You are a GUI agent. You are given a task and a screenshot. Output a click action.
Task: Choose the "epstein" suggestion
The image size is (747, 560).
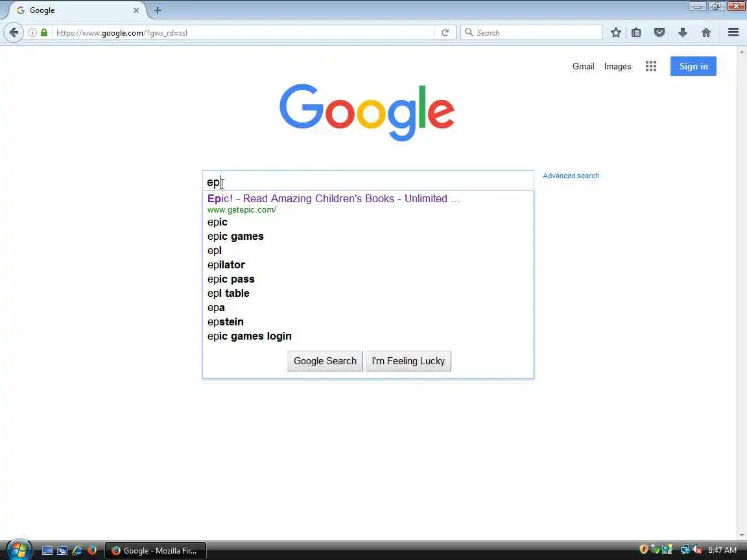pyautogui.click(x=368, y=322)
